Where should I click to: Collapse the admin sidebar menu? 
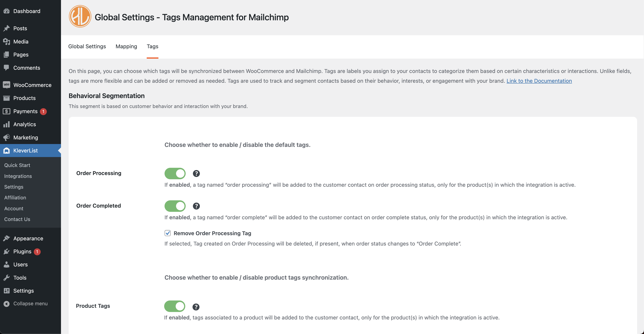[x=30, y=304]
